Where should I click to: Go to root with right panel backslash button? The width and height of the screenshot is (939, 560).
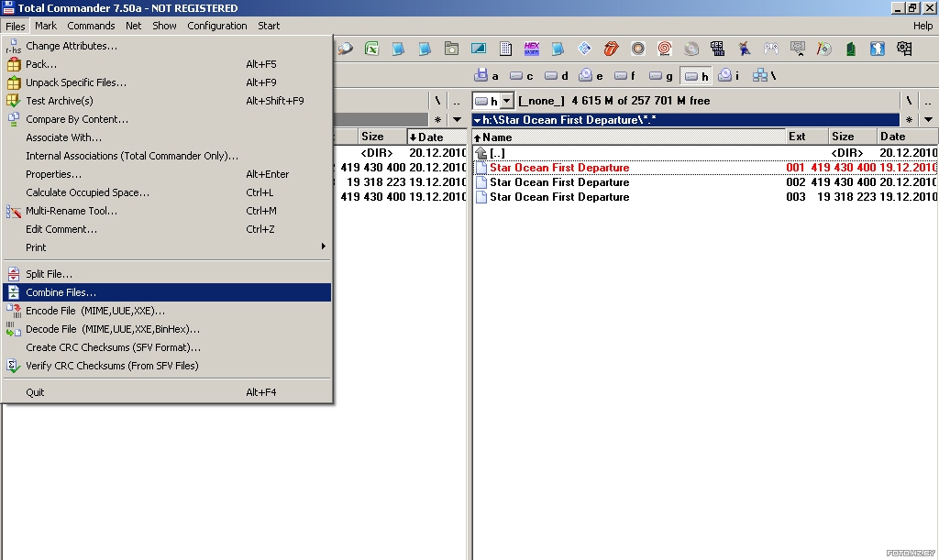[x=909, y=101]
